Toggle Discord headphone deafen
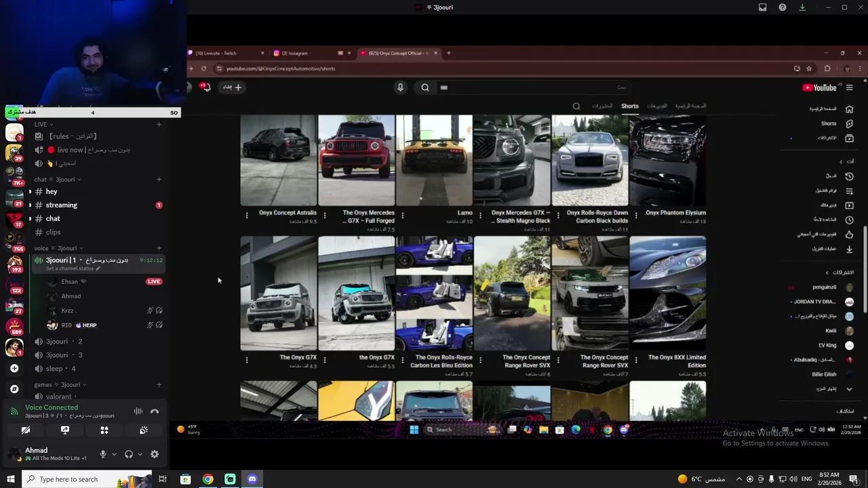This screenshot has width=868, height=488. tap(129, 454)
